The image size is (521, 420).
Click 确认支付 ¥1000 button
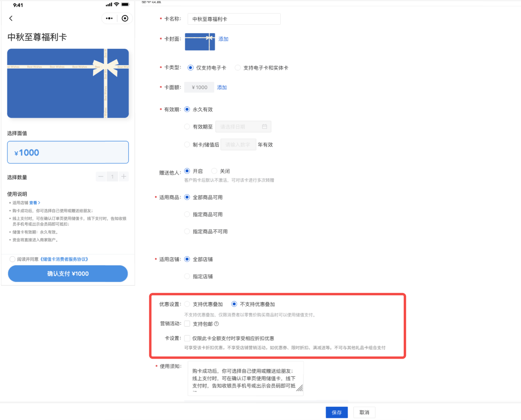[68, 274]
